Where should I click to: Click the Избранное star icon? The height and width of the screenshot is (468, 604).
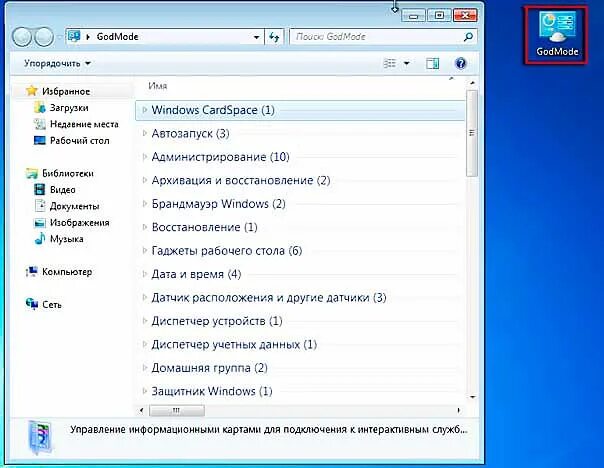click(32, 91)
